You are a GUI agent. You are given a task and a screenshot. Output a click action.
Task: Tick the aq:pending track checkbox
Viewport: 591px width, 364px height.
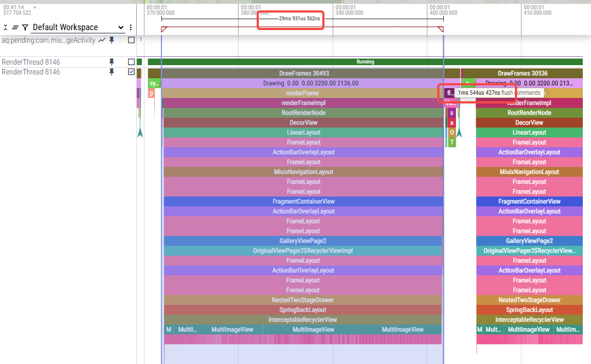(x=131, y=40)
